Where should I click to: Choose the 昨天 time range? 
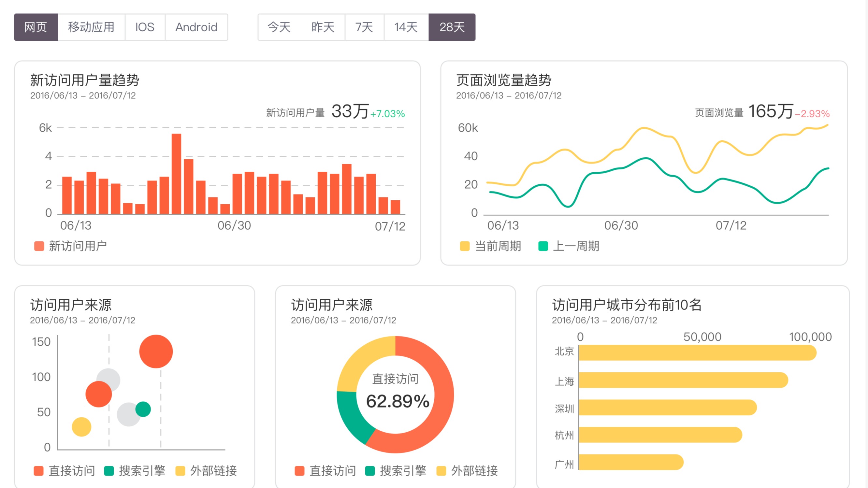click(x=323, y=27)
